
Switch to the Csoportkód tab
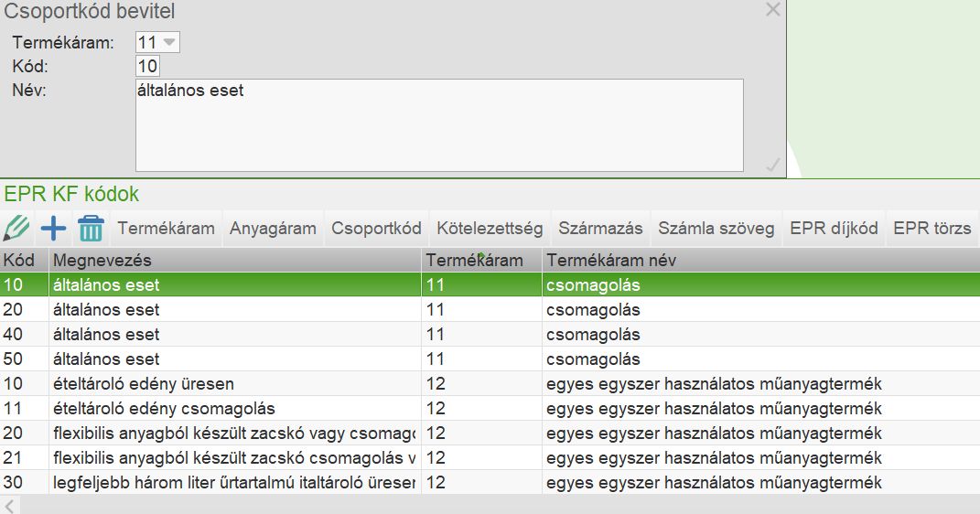pos(376,229)
